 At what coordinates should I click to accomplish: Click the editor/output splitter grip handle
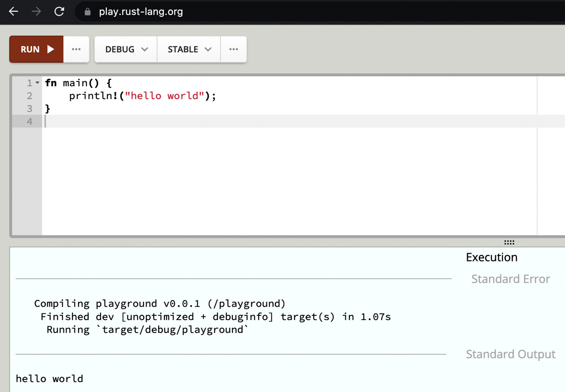coord(509,242)
